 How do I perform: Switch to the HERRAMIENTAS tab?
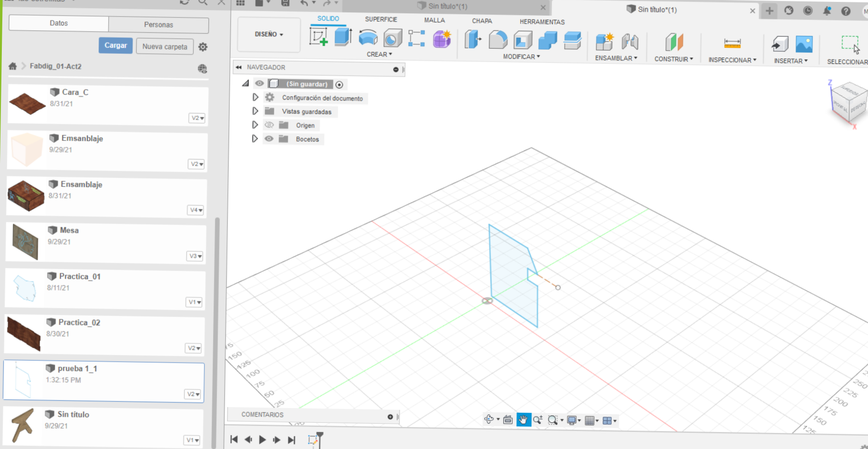coord(542,22)
